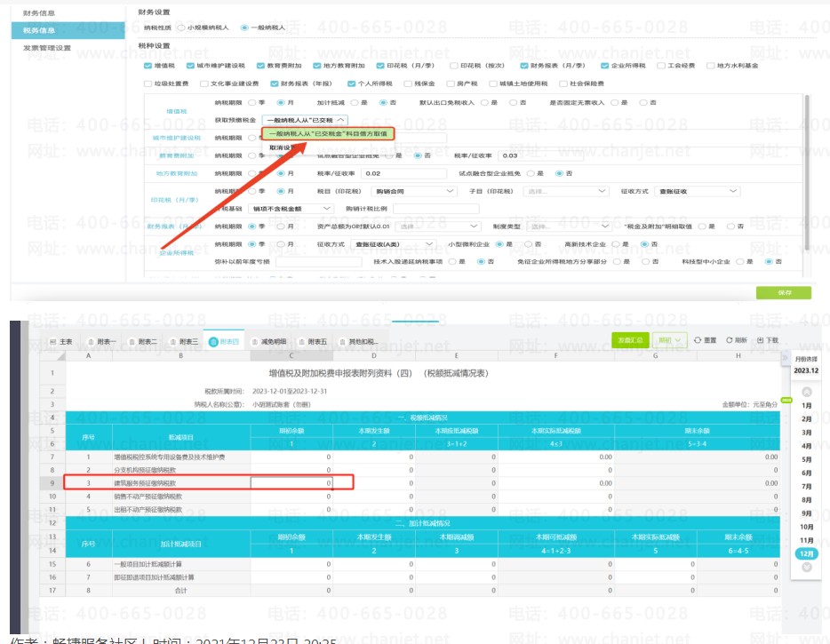
Task: Select 1月 in month list
Action: click(806, 405)
